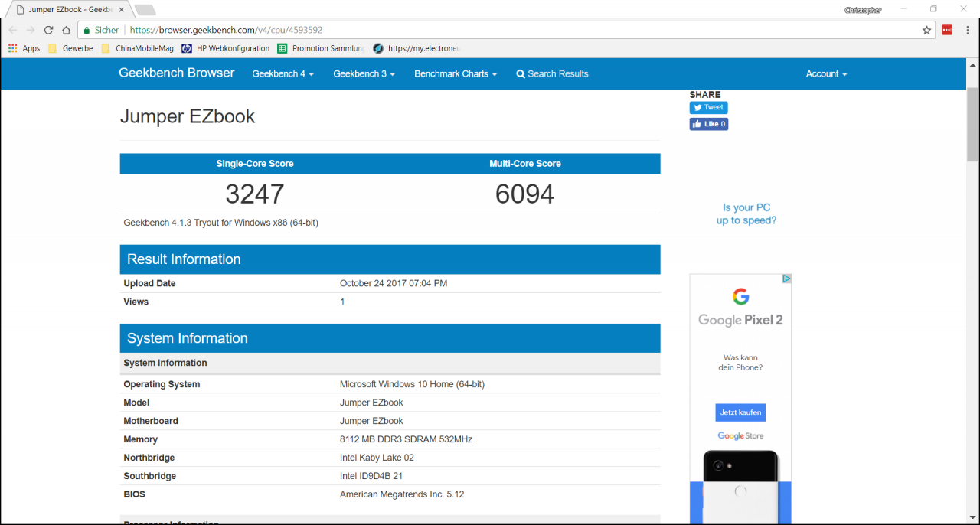980x525 pixels.
Task: Click the Jetzt kaufen button in the ad
Action: (740, 412)
